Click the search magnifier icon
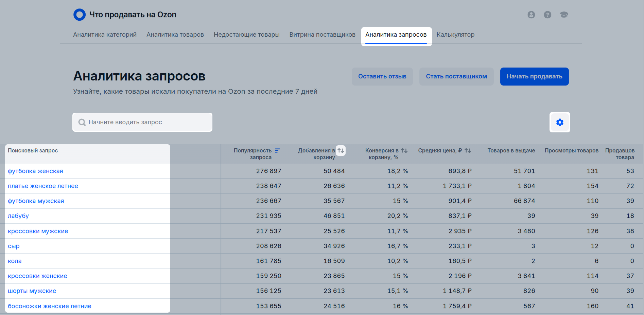The width and height of the screenshot is (644, 315). pos(82,122)
